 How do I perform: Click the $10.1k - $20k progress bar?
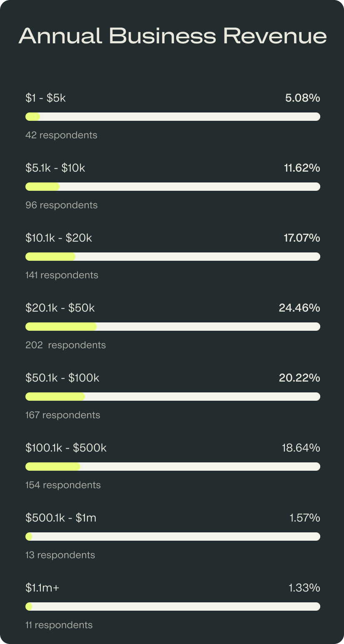(172, 257)
